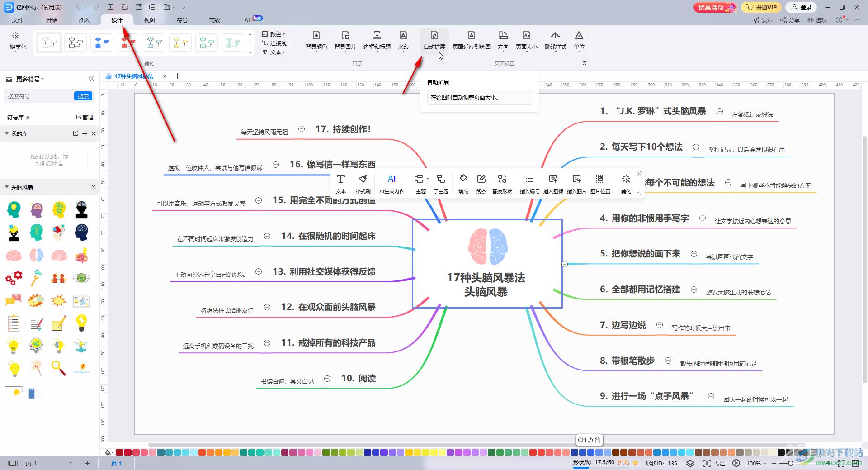The width and height of the screenshot is (868, 470).
Task: Open the Connector (连接线) dropdown
Action: [x=276, y=43]
